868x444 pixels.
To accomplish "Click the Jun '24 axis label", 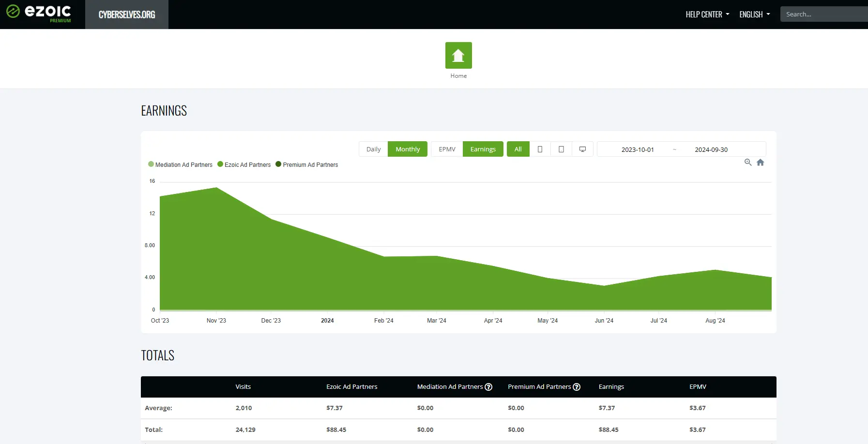I will click(x=604, y=321).
